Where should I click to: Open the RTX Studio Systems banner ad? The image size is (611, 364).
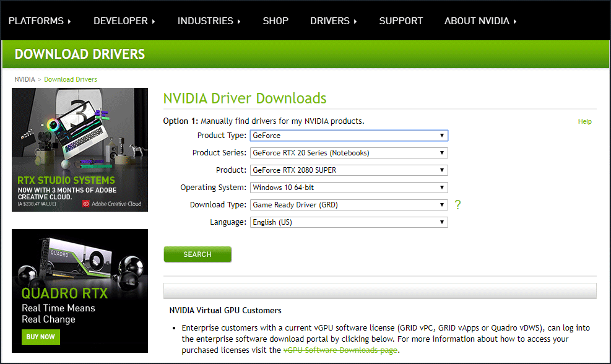(x=80, y=150)
